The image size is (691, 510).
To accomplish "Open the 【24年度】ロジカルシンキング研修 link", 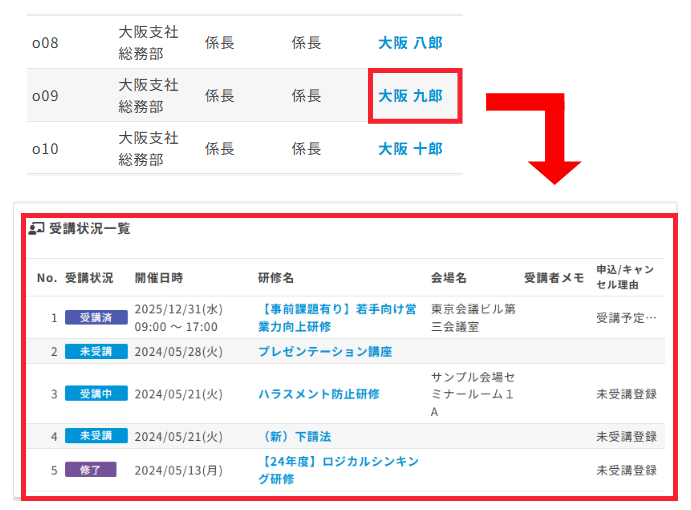I will tap(338, 470).
